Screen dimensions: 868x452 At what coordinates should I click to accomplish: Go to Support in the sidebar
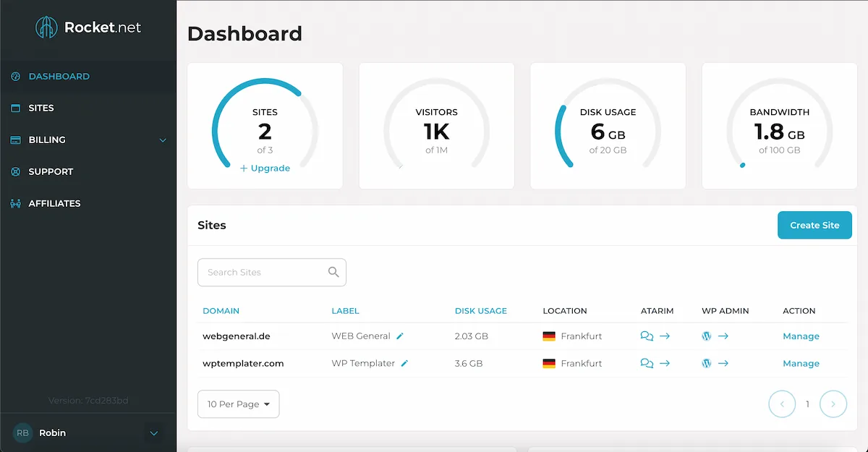click(x=51, y=172)
